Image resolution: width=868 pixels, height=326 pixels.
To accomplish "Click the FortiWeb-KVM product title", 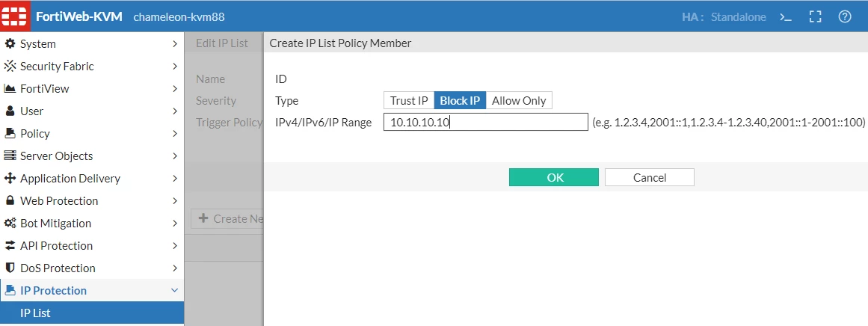I will coord(79,16).
